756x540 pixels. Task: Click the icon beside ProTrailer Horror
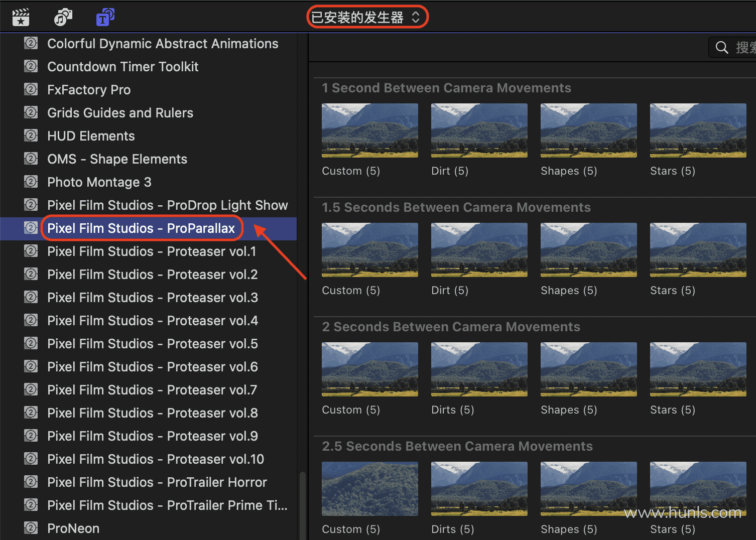pos(31,482)
